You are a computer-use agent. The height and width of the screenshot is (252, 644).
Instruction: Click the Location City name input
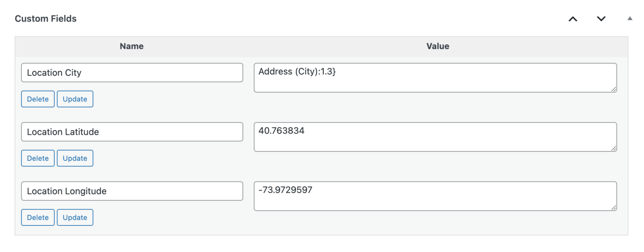[x=132, y=73]
